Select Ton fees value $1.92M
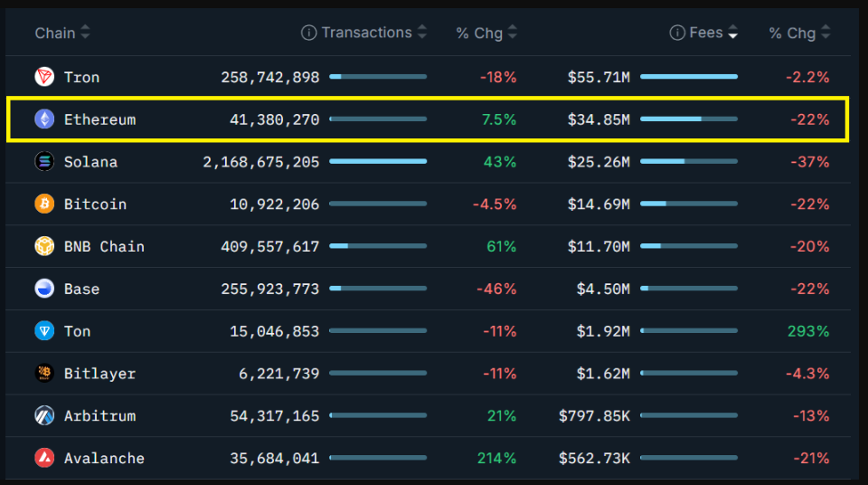868x485 pixels. [603, 331]
